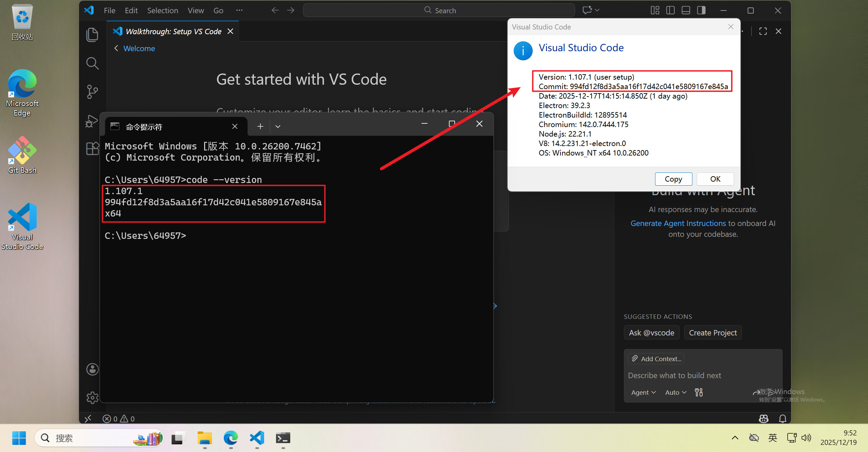Select the Walkthrough: Setup VS Code tab

point(173,32)
